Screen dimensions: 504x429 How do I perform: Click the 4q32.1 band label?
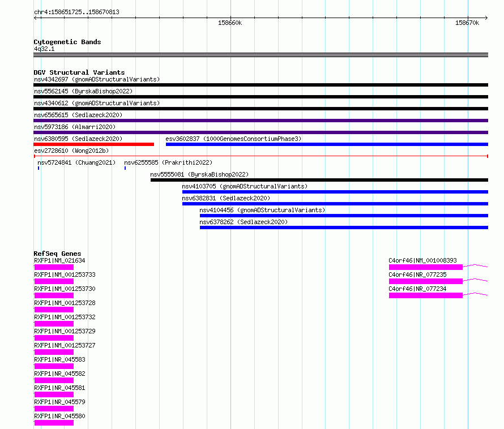[x=44, y=49]
